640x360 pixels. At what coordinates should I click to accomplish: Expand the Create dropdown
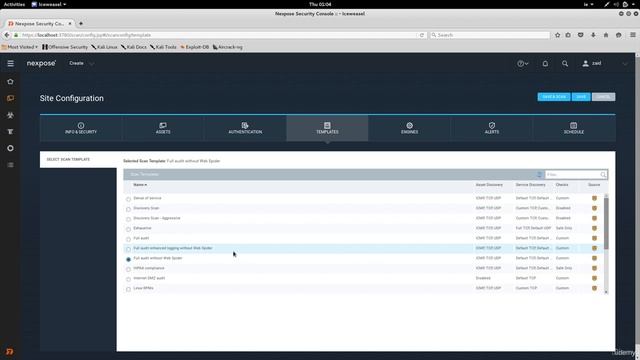(81, 63)
